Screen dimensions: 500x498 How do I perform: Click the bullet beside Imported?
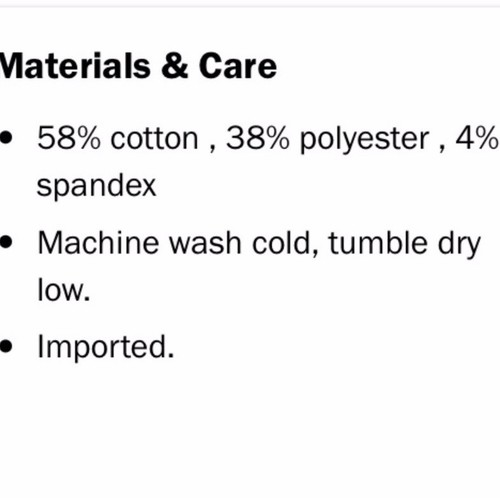[x=6, y=346]
